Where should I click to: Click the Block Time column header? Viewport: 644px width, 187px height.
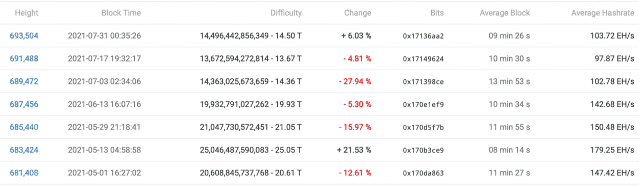pyautogui.click(x=121, y=13)
